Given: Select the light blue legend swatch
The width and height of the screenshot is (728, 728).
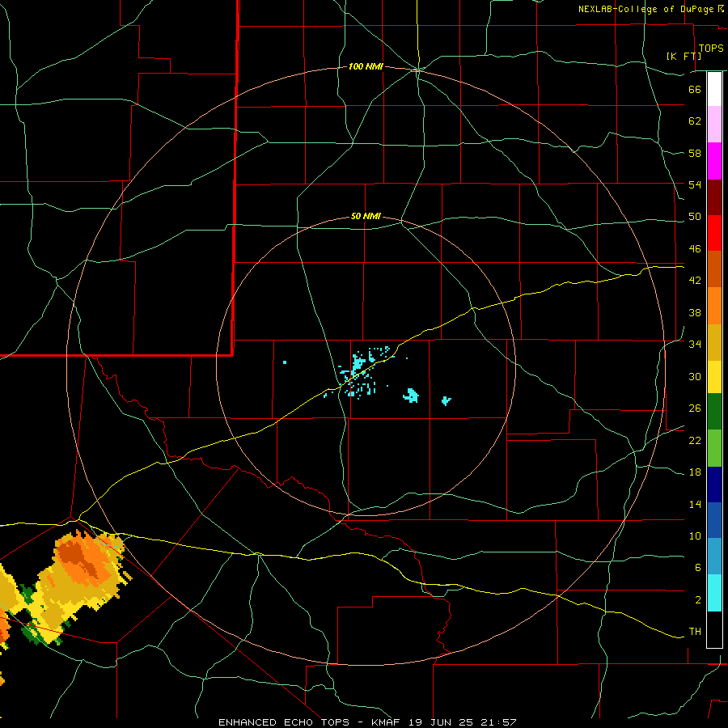Looking at the screenshot, I should (x=714, y=557).
